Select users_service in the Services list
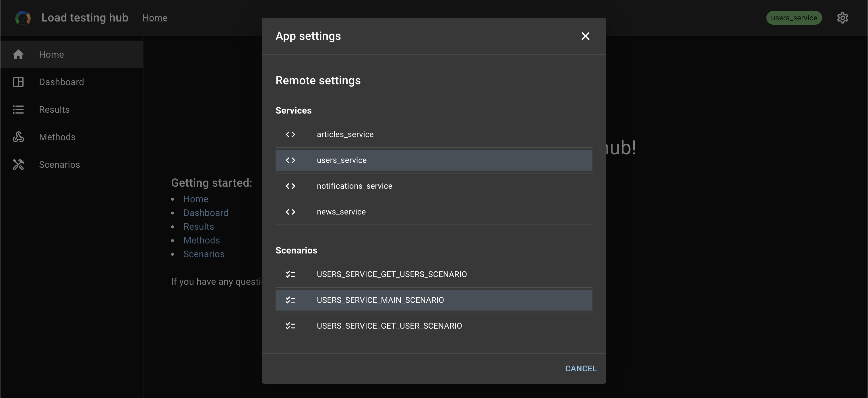 click(434, 160)
